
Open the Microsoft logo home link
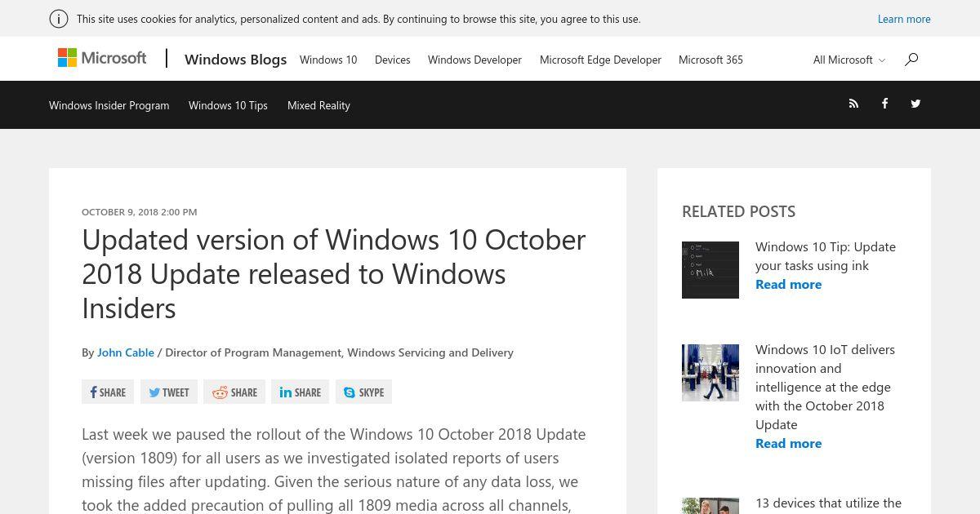(102, 58)
